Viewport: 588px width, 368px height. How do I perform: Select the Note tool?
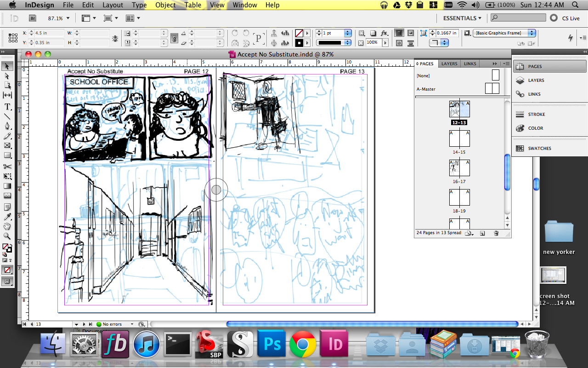7,207
